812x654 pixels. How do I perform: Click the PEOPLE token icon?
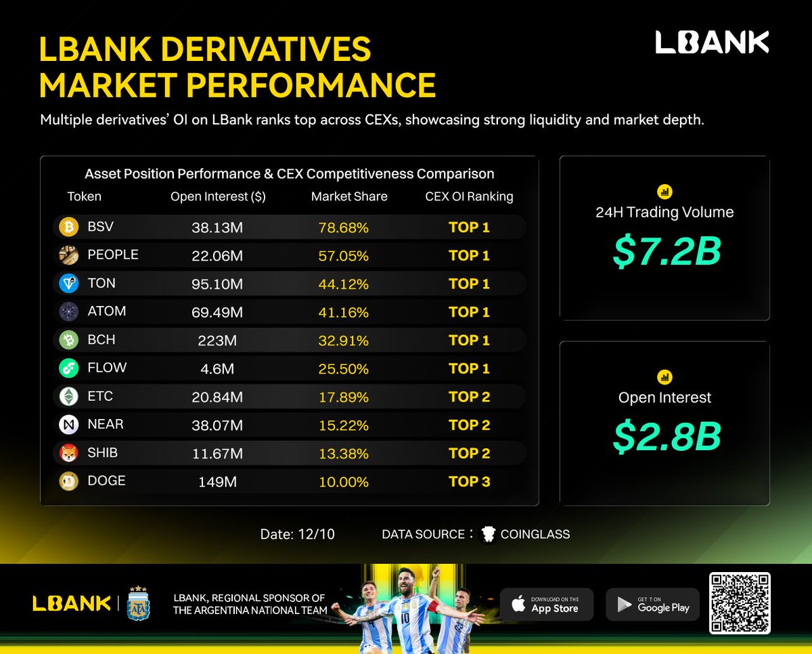69,255
